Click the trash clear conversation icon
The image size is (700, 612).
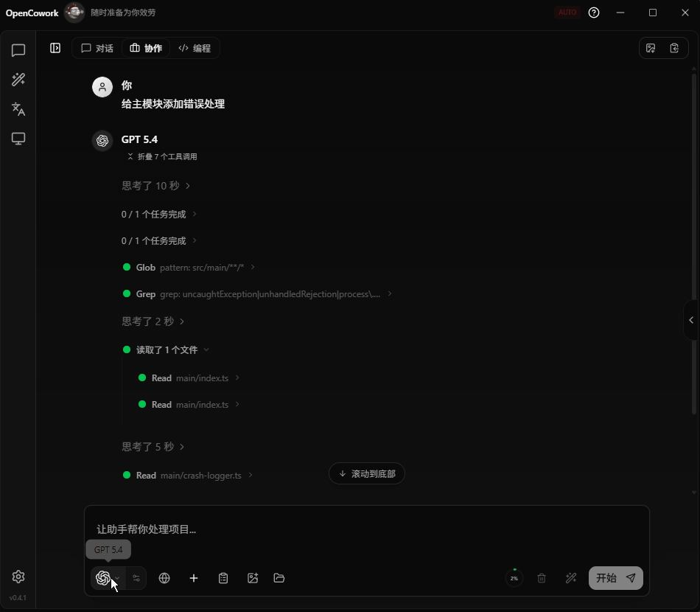point(542,578)
